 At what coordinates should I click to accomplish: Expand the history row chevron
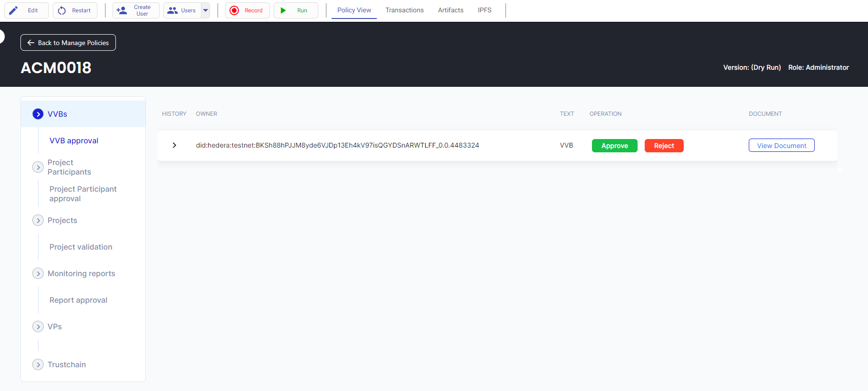coord(174,145)
